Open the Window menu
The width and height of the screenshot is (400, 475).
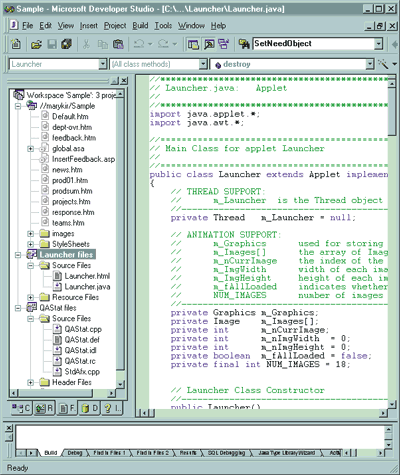[191, 26]
